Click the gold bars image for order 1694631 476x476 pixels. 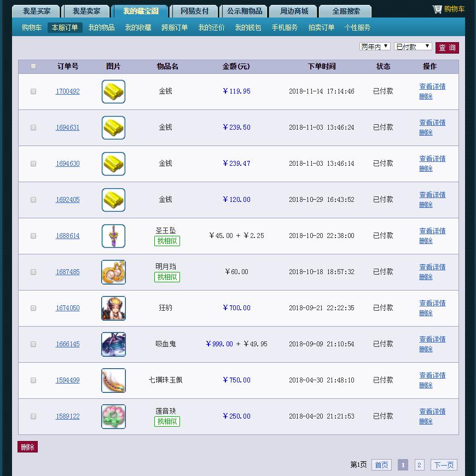pos(113,127)
